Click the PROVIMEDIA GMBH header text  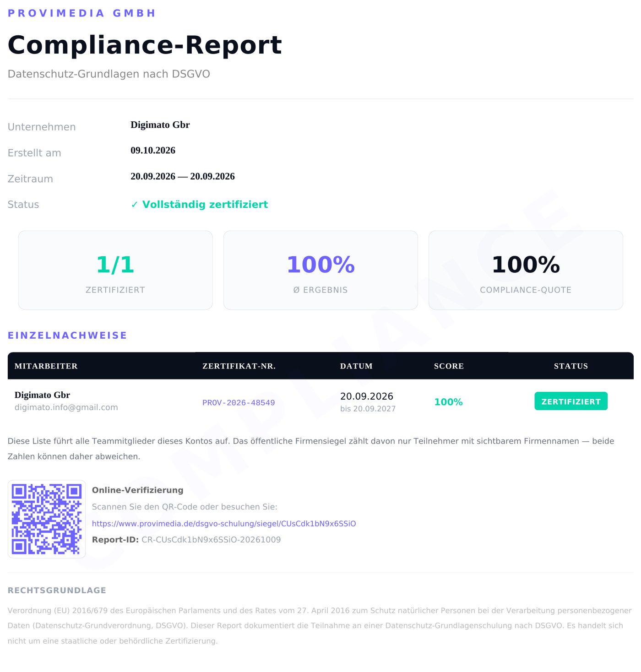click(81, 13)
